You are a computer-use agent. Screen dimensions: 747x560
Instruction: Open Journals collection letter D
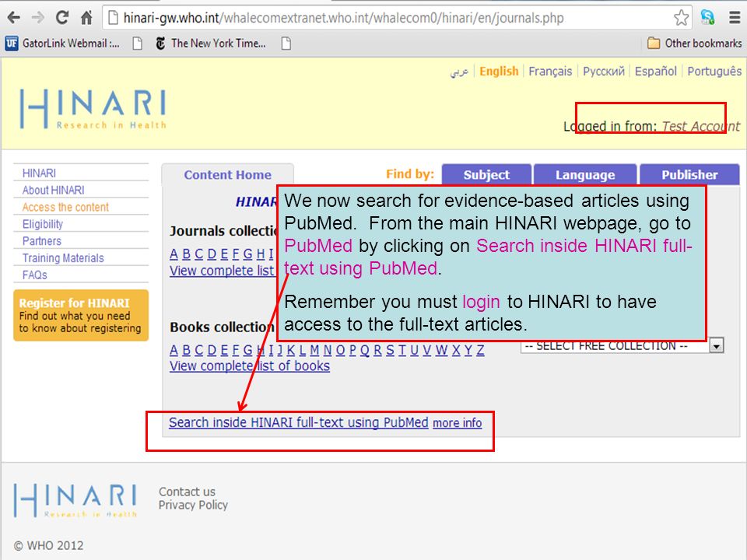click(x=212, y=254)
